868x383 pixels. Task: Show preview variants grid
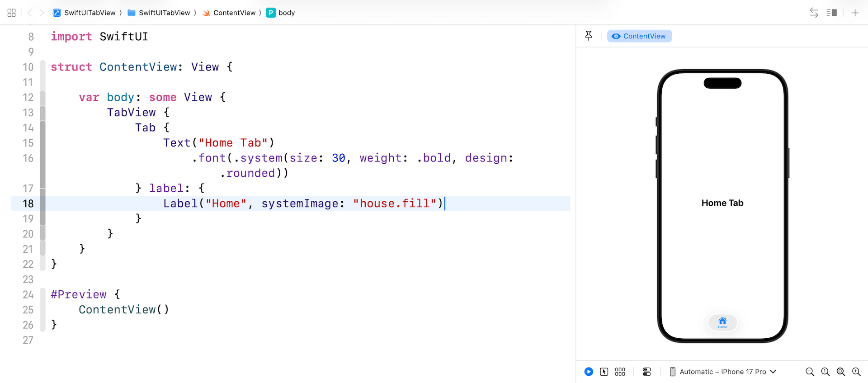click(x=620, y=372)
